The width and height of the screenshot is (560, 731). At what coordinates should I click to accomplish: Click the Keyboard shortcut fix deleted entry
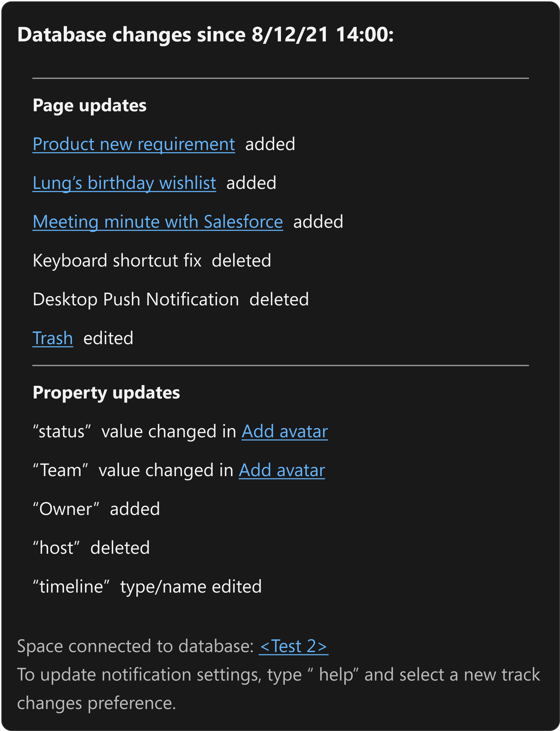click(x=152, y=260)
